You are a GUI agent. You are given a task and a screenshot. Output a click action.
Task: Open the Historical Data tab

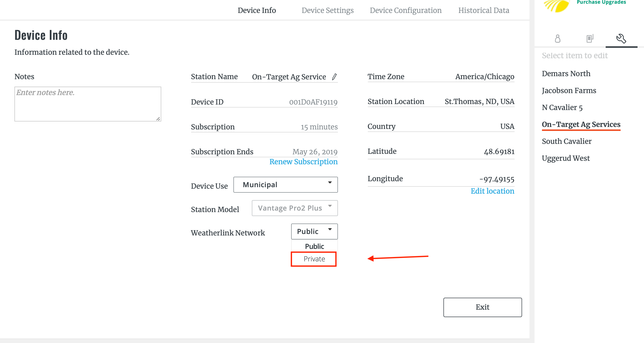pos(483,10)
